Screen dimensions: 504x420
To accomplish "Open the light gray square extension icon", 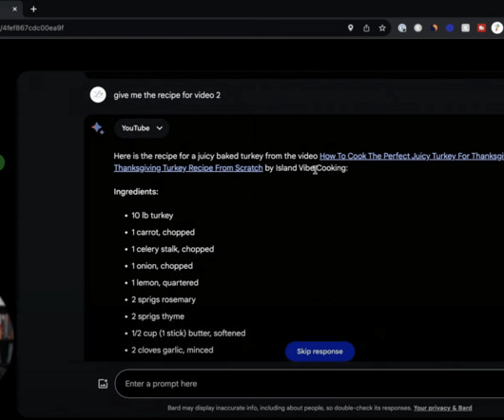I will [465, 29].
